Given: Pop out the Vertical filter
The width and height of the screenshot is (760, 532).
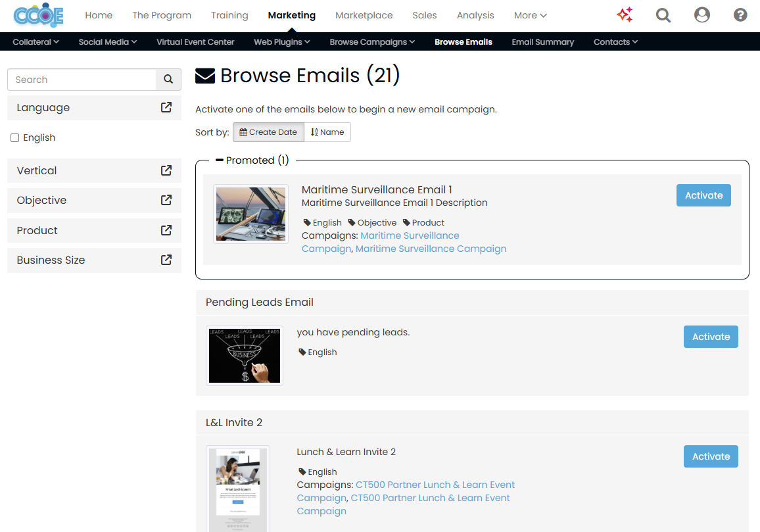Looking at the screenshot, I should point(166,170).
